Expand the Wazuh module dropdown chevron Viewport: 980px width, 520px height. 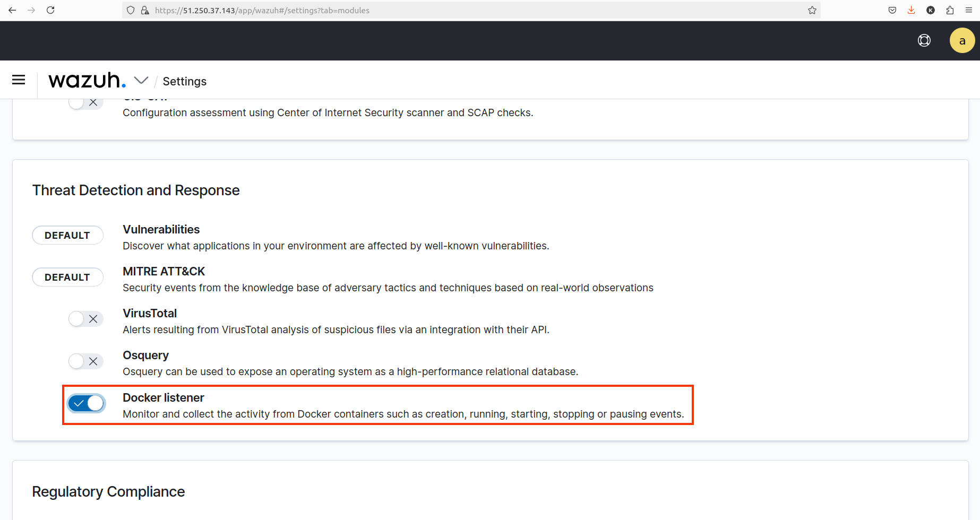pyautogui.click(x=141, y=80)
